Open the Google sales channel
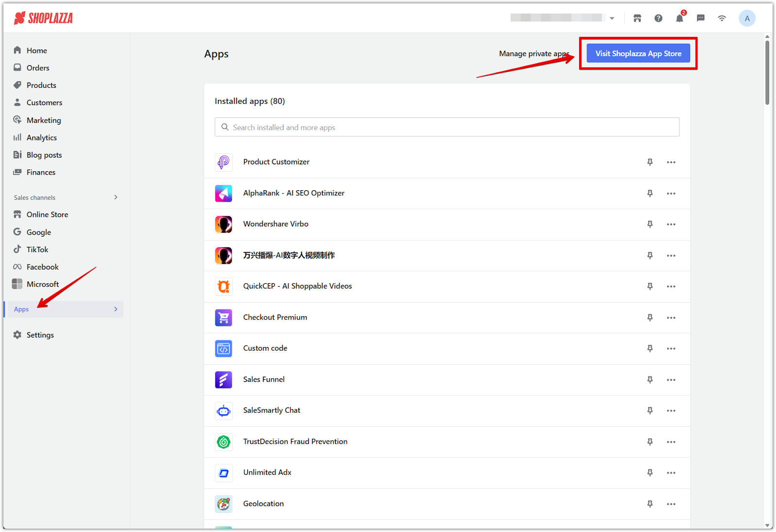The width and height of the screenshot is (776, 532). 39,232
